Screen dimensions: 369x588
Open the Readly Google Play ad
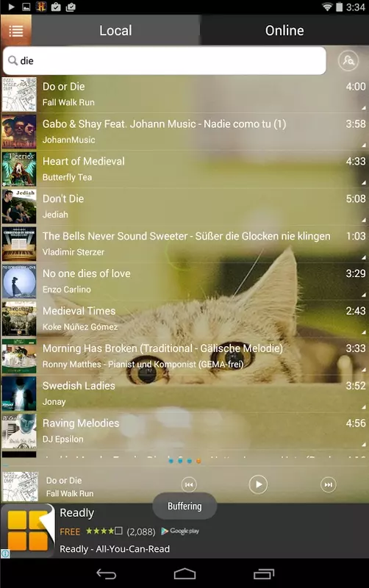184,531
